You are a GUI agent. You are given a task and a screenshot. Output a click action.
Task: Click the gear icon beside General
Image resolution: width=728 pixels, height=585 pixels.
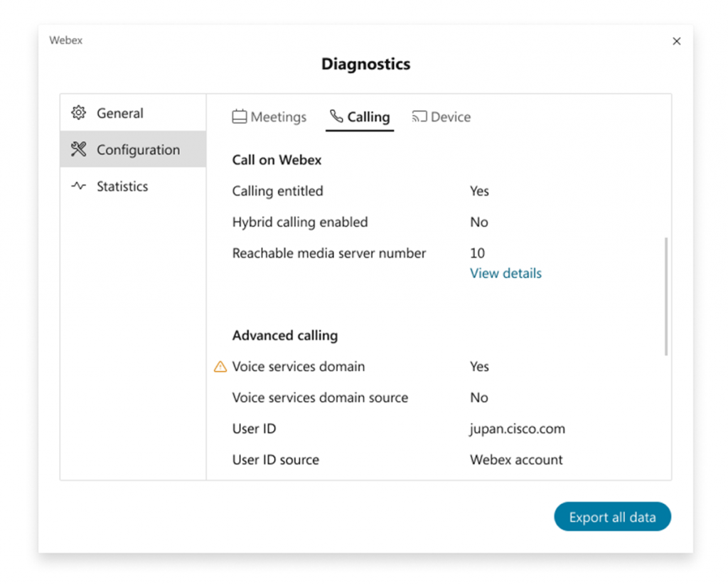[79, 113]
